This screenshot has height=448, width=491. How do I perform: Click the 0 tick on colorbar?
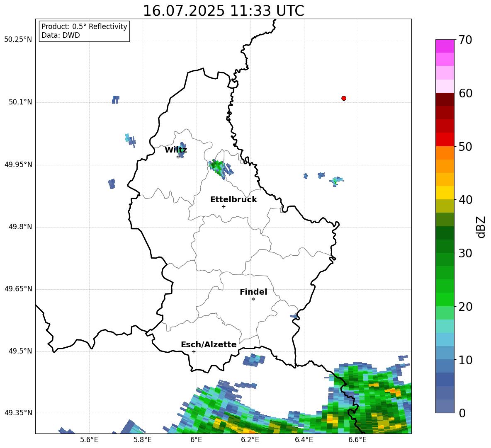(x=462, y=413)
